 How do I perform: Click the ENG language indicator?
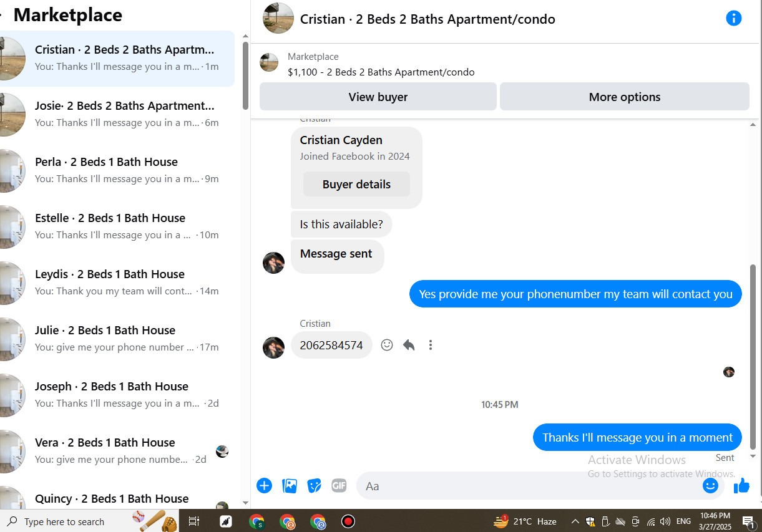(x=683, y=521)
